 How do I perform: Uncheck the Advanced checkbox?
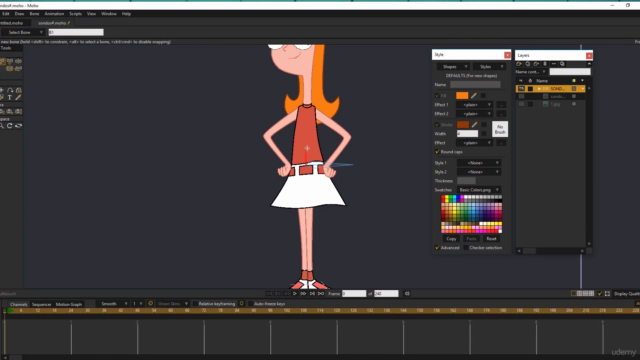(437, 248)
